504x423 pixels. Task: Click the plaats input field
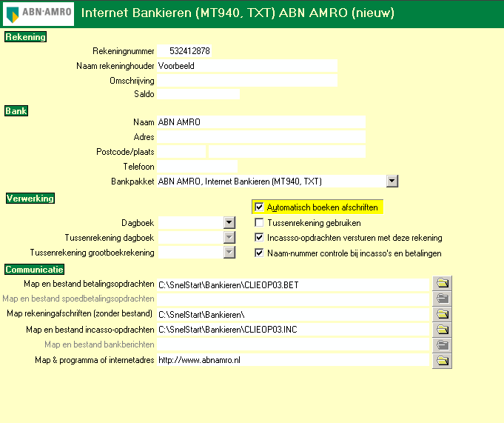pos(287,152)
